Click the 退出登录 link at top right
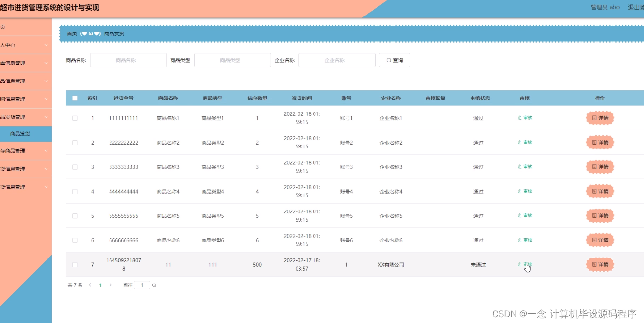Viewport: 644px width, 323px height. pyautogui.click(x=636, y=7)
